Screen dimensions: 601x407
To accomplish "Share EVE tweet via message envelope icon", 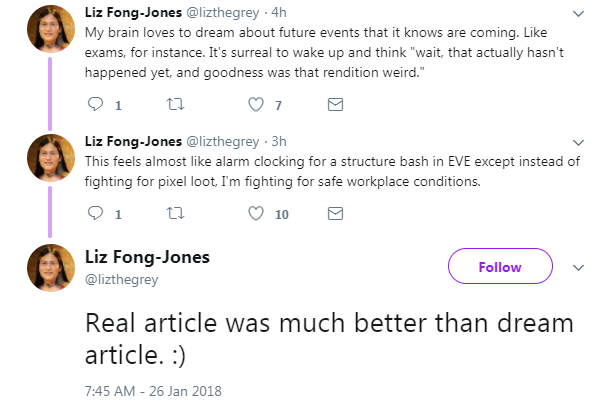I will pos(335,213).
